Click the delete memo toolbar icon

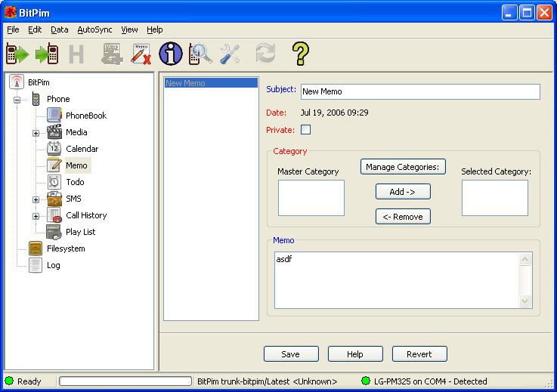point(141,54)
